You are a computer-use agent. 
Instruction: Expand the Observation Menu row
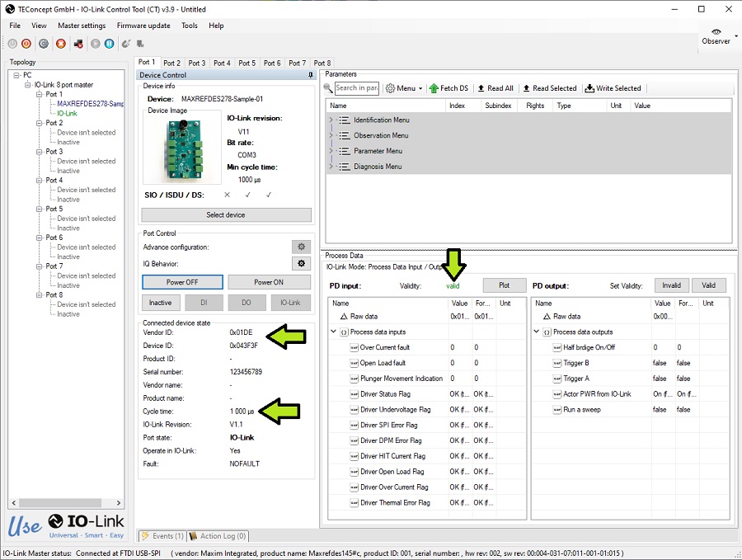tap(331, 135)
